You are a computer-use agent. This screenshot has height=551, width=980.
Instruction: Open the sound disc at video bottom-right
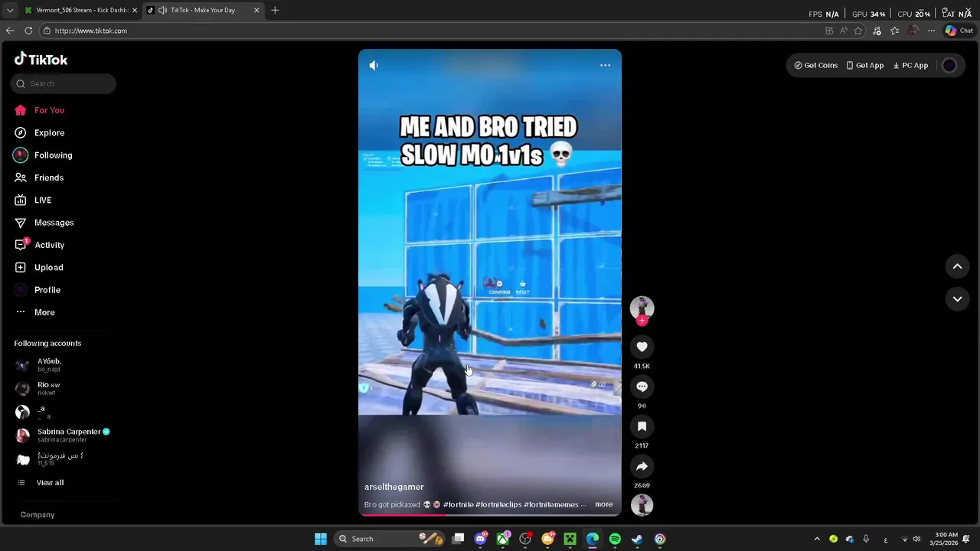tap(642, 505)
